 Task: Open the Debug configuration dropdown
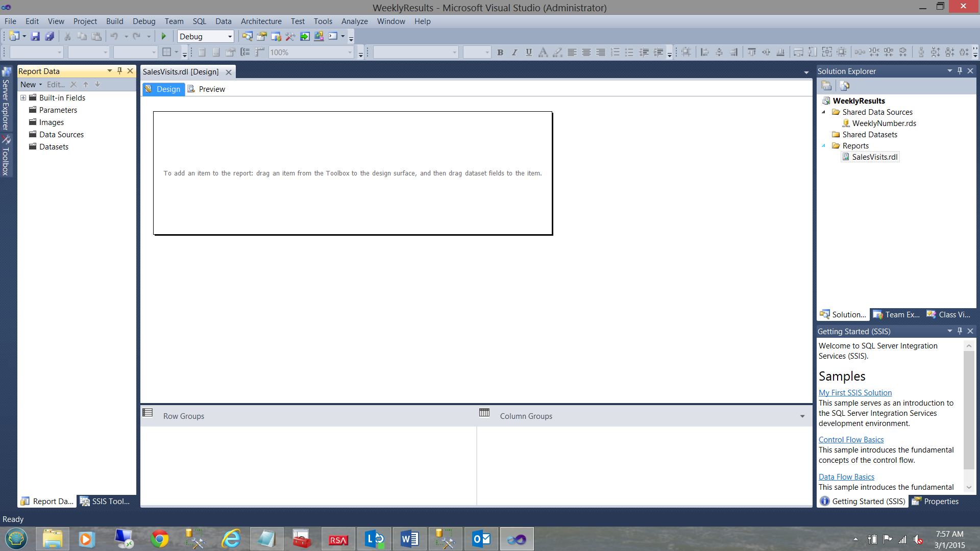point(230,36)
